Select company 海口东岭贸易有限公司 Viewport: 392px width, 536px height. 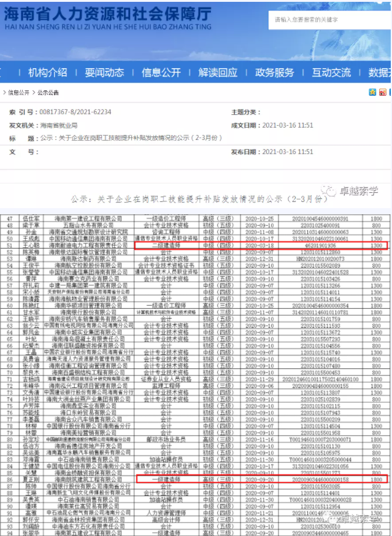point(88,413)
